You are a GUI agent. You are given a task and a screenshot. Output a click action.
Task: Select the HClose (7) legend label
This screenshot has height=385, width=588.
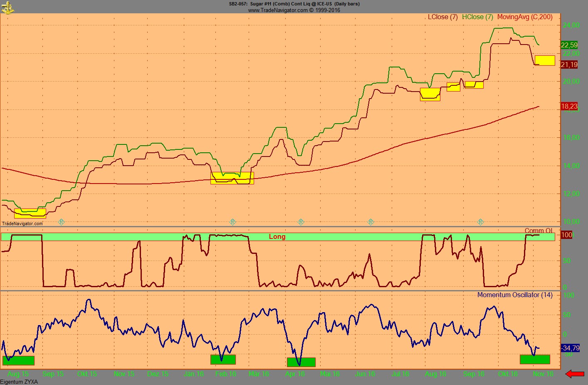click(477, 17)
